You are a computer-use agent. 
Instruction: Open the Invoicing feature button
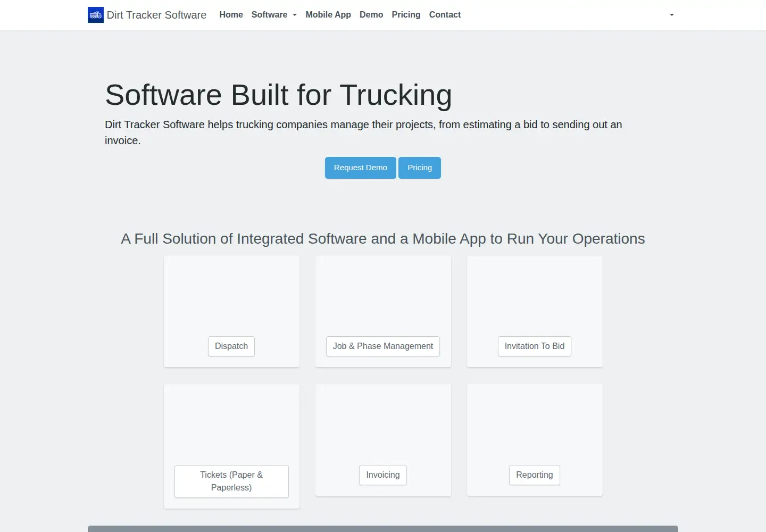click(383, 475)
